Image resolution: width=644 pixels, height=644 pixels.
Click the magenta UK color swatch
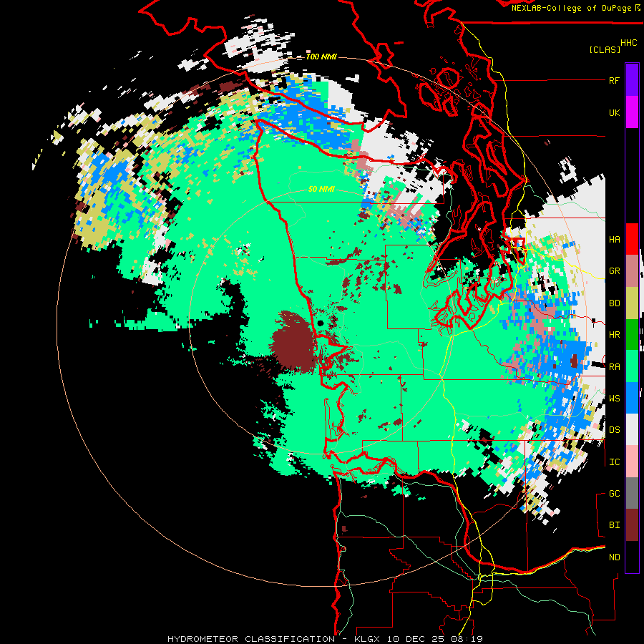click(x=632, y=112)
